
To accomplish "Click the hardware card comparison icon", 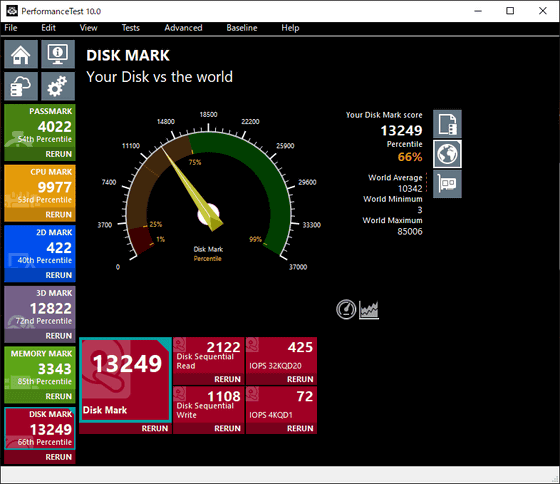I will [447, 184].
